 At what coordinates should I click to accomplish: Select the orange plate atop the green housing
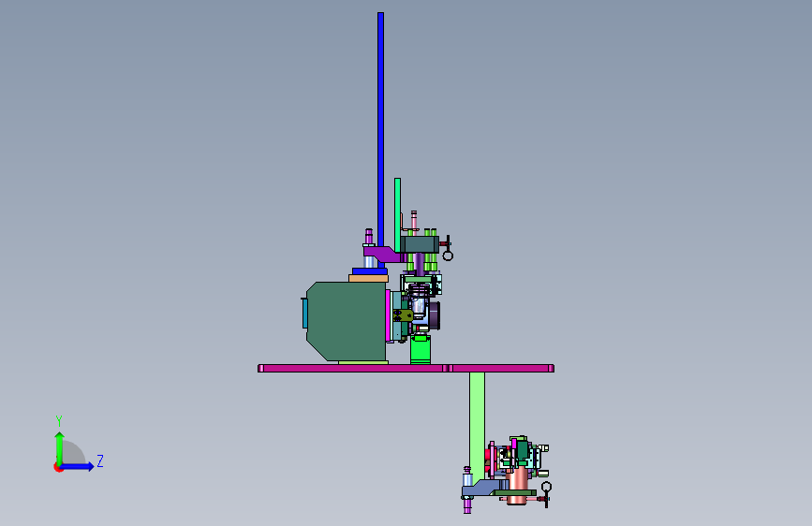pos(368,279)
